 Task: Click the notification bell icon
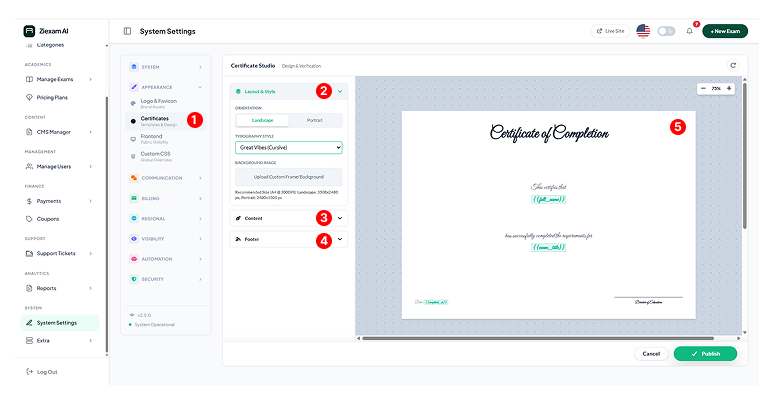[689, 31]
